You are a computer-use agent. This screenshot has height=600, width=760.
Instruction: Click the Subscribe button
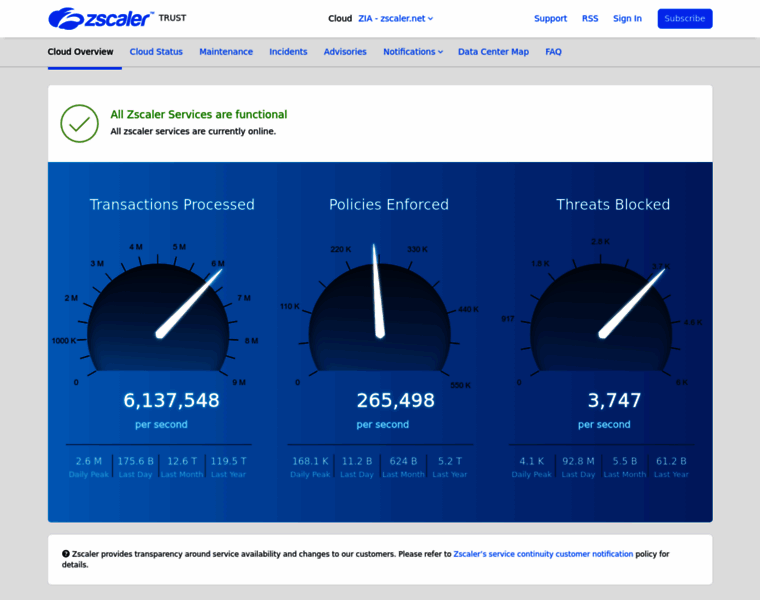[685, 18]
